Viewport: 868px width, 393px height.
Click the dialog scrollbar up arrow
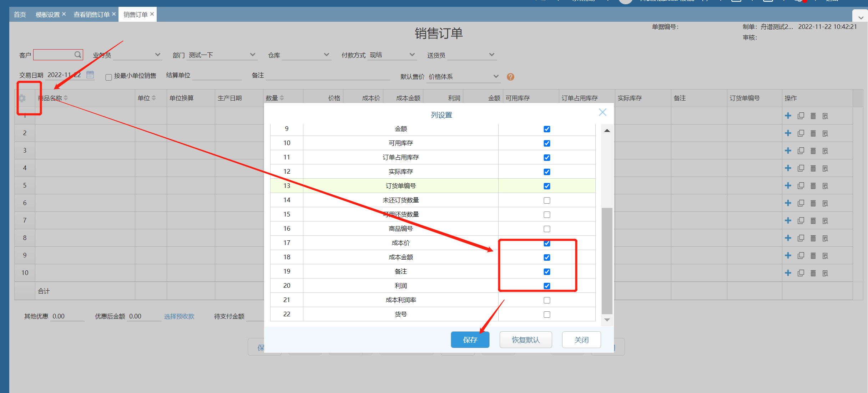[607, 131]
